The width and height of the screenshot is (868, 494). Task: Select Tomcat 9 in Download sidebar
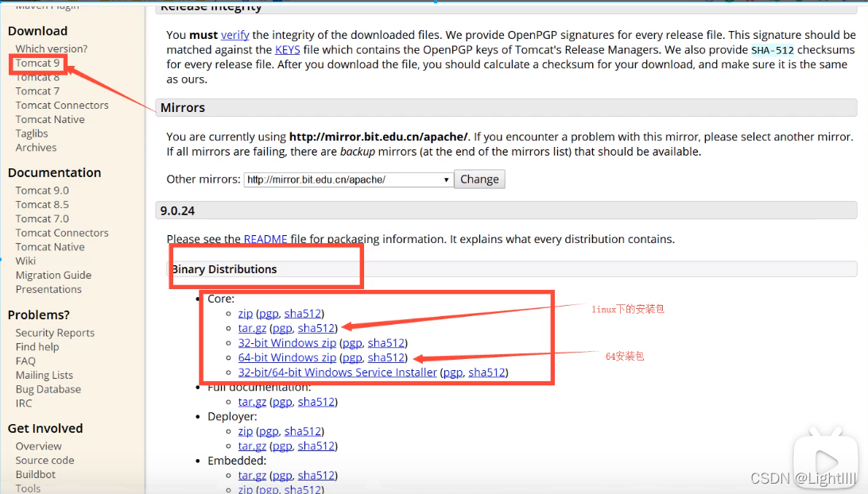point(37,63)
